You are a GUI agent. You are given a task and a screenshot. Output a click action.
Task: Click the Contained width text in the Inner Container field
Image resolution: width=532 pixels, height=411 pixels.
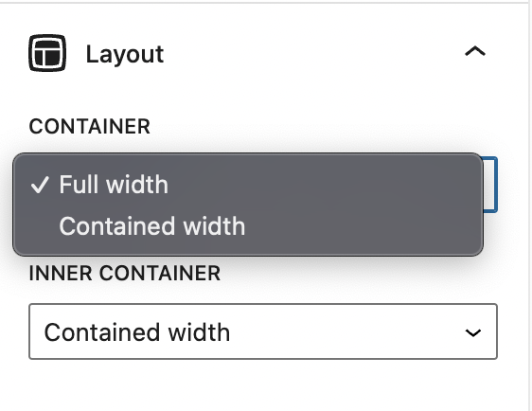point(137,332)
